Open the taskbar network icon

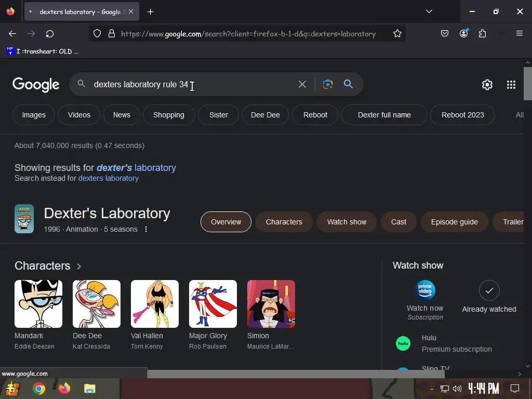pos(445,389)
